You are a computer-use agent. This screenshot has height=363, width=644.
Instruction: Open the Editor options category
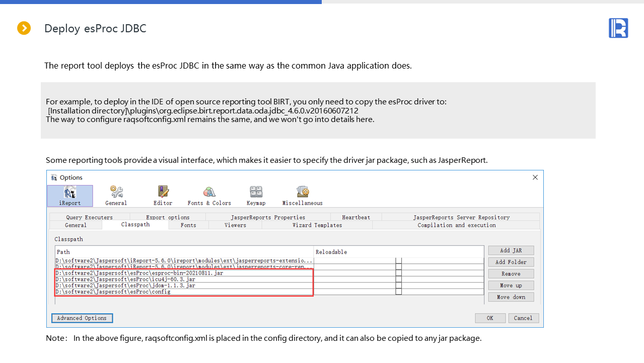163,196
